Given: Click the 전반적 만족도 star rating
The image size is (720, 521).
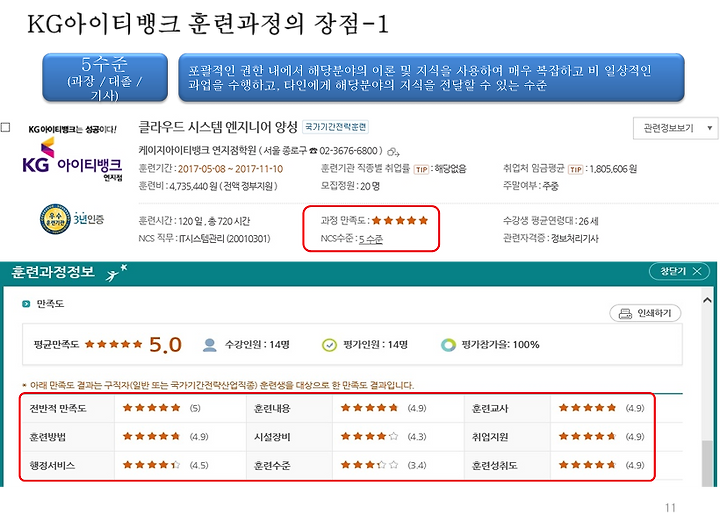Looking at the screenshot, I should [152, 408].
